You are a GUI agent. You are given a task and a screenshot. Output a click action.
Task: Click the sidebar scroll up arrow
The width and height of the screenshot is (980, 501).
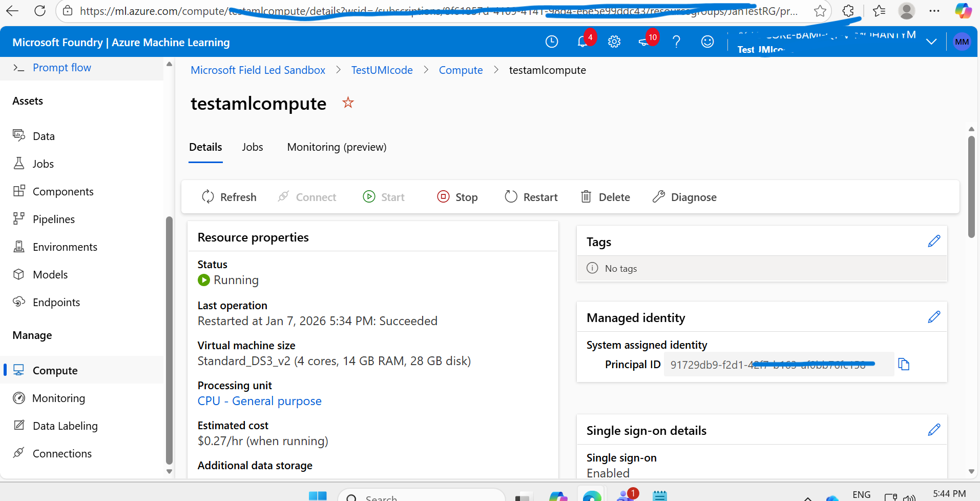(169, 64)
